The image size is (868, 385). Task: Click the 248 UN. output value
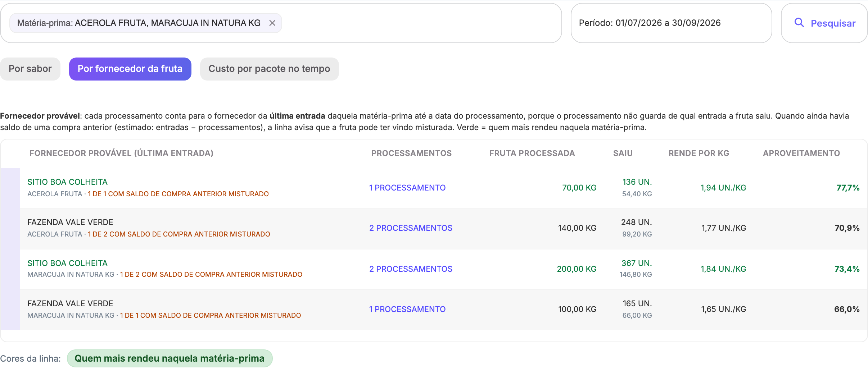[636, 222]
